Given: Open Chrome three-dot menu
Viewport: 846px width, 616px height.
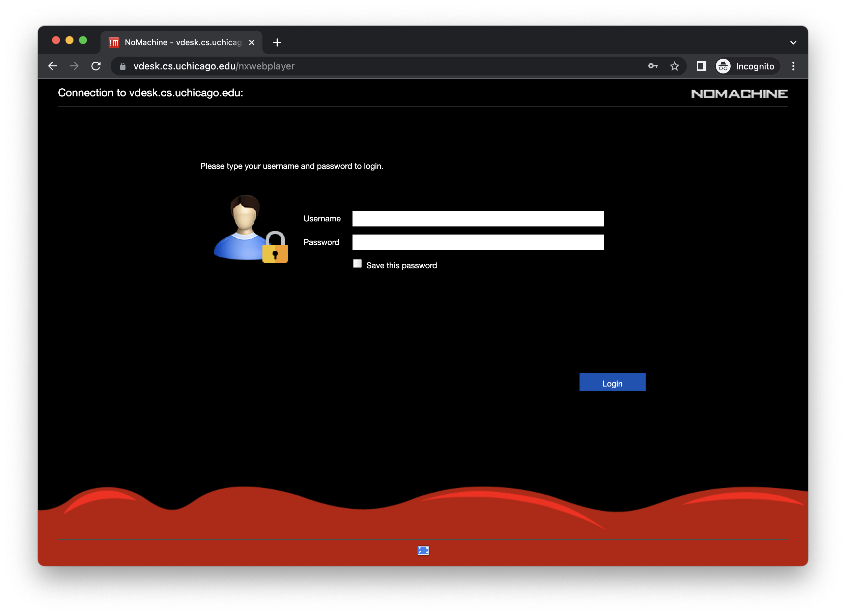Looking at the screenshot, I should (793, 66).
